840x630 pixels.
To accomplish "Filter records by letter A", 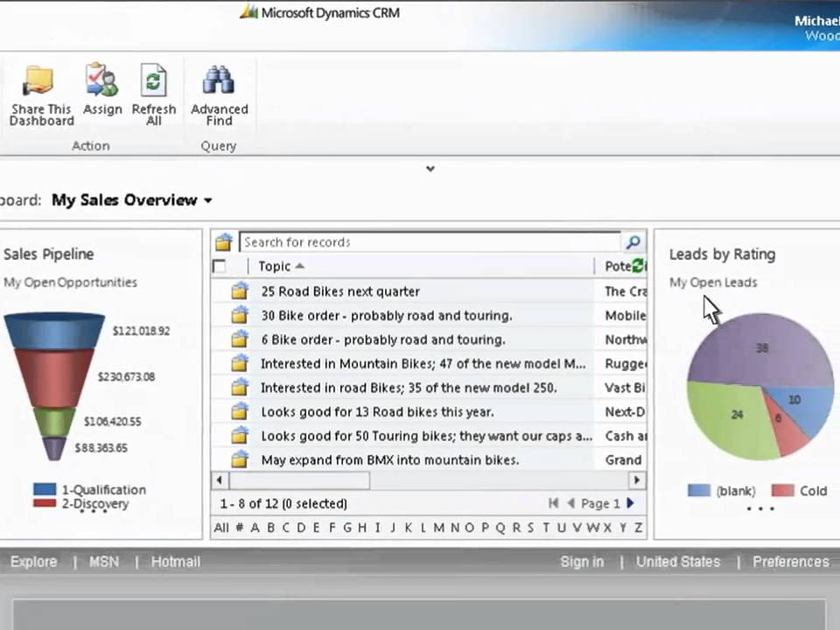I will pyautogui.click(x=255, y=528).
